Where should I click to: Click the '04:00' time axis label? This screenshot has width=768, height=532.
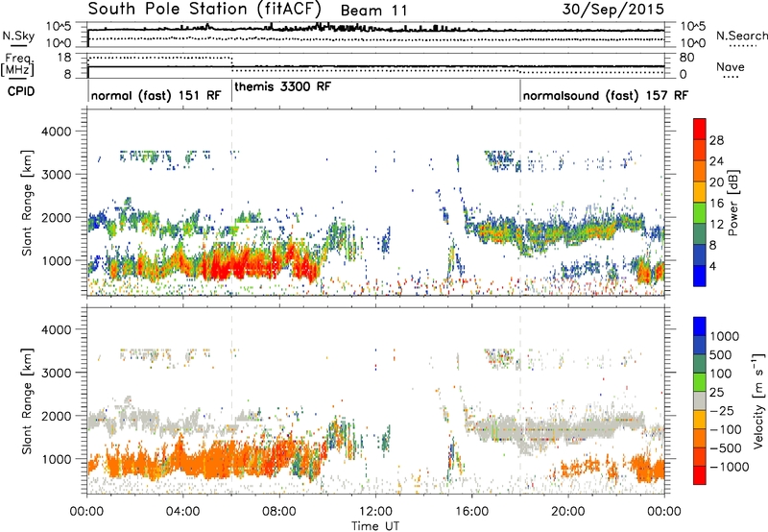tap(182, 512)
